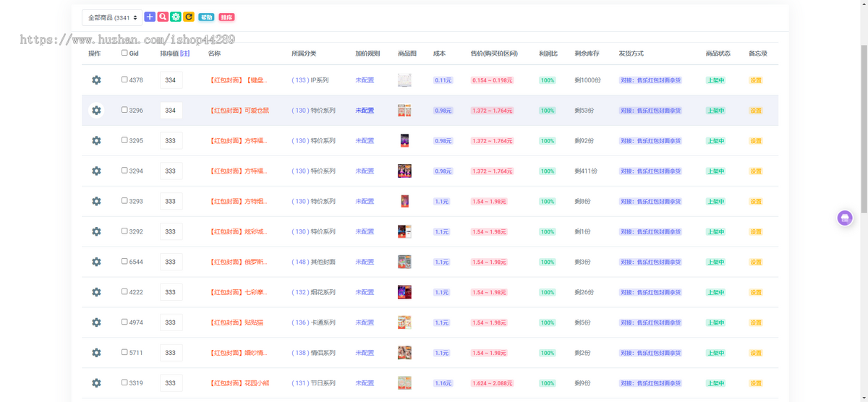Toggle the select-all Gid header checkbox
The image size is (868, 402).
(x=124, y=53)
